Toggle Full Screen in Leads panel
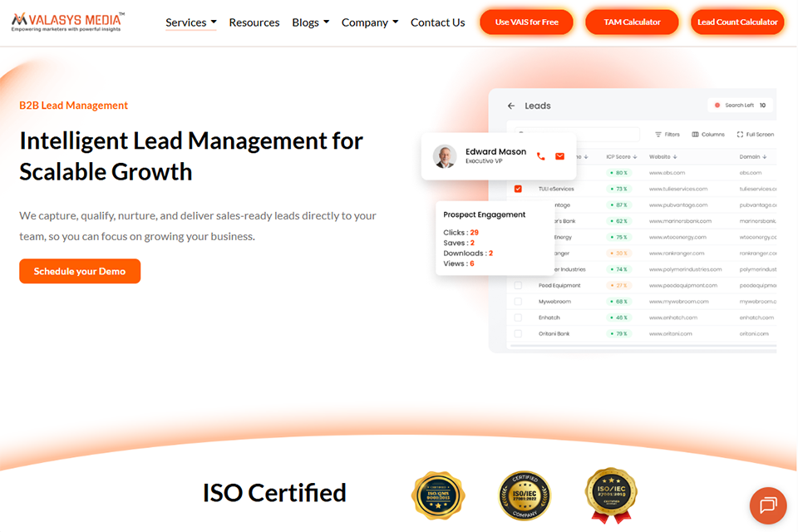 pyautogui.click(x=756, y=135)
